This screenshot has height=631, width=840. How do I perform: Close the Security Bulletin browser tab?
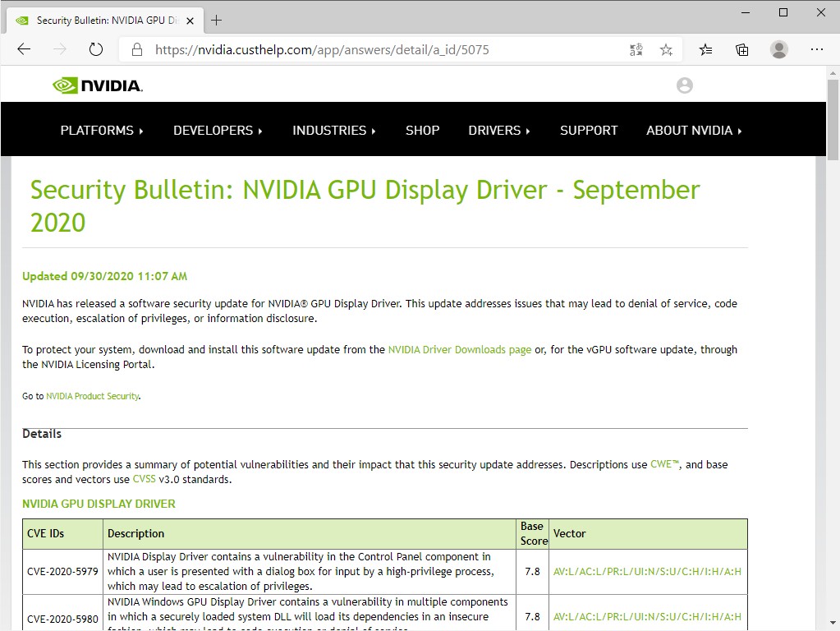click(190, 21)
